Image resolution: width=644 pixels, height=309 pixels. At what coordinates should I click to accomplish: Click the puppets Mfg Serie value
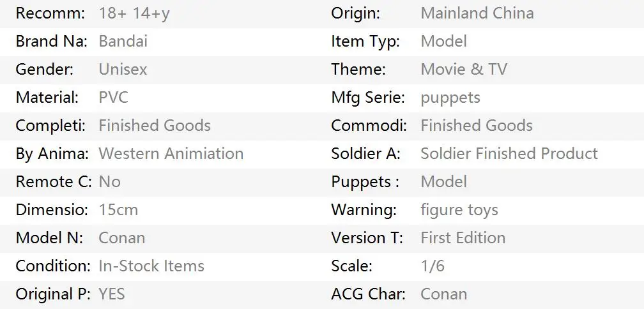coord(450,98)
